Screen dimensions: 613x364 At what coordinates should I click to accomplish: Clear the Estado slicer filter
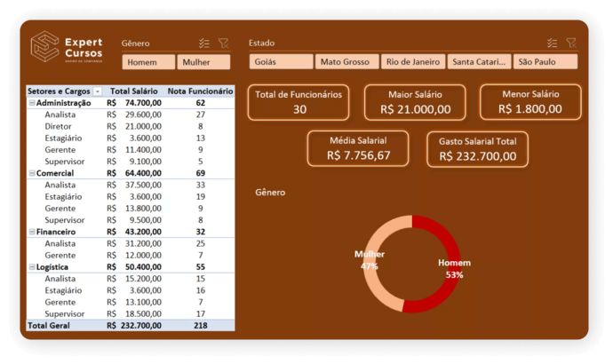pos(571,43)
